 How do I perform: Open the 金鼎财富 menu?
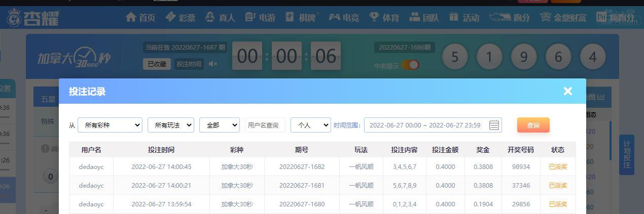click(x=563, y=18)
